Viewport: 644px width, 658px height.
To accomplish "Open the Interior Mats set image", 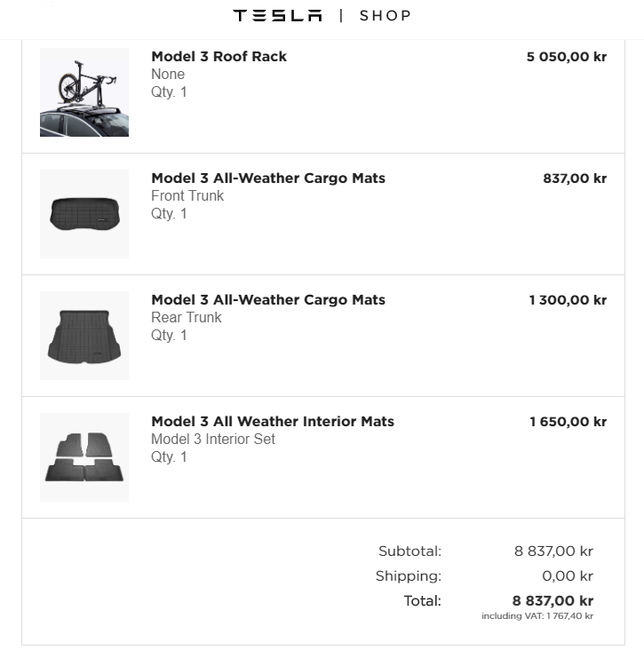I will 84,457.
